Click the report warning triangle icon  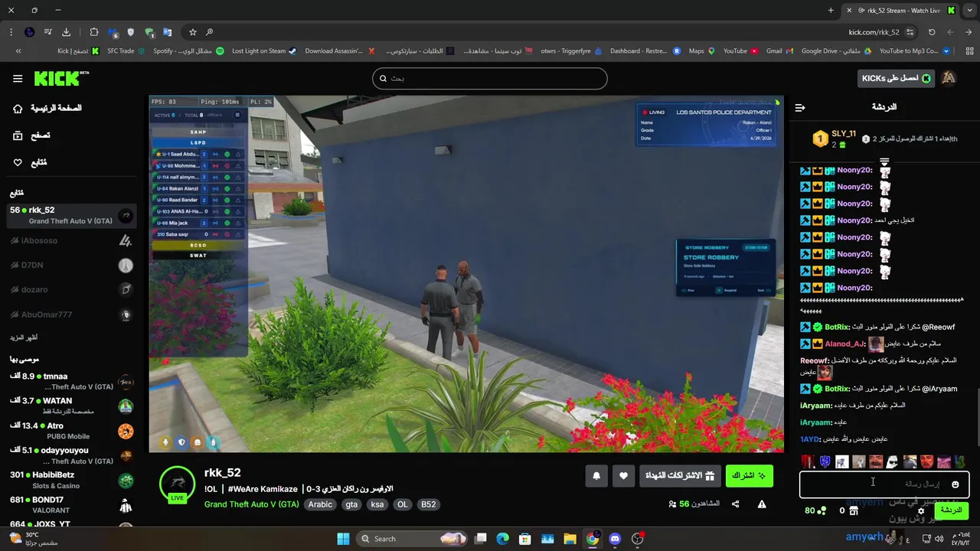(x=762, y=504)
